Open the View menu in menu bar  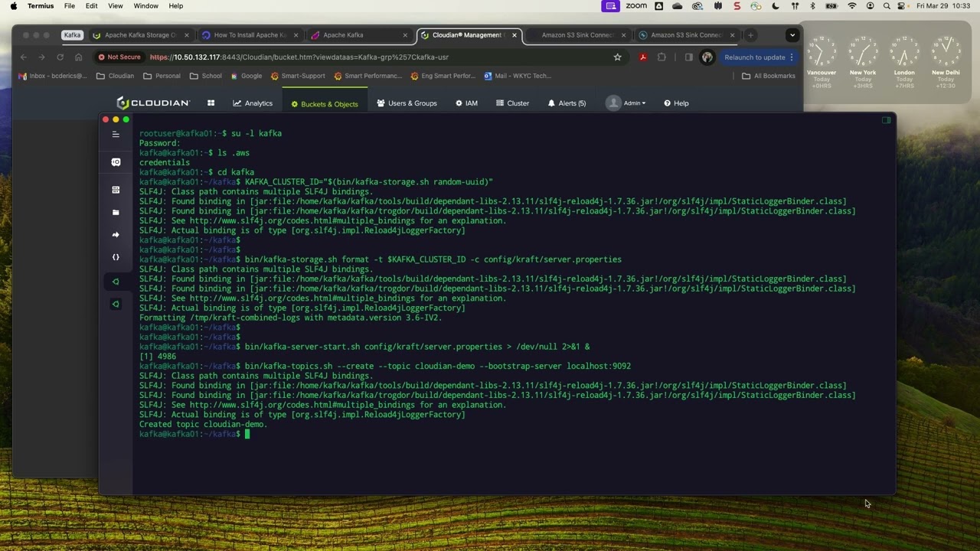[116, 6]
